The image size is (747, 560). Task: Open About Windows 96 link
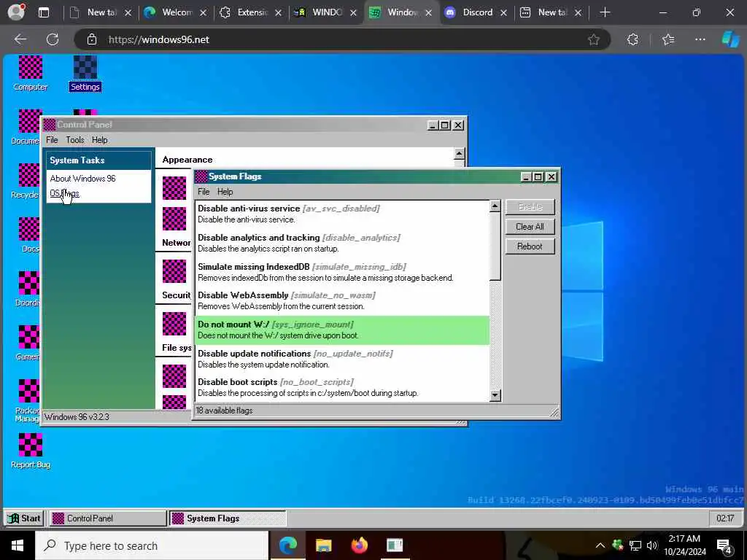coord(83,179)
